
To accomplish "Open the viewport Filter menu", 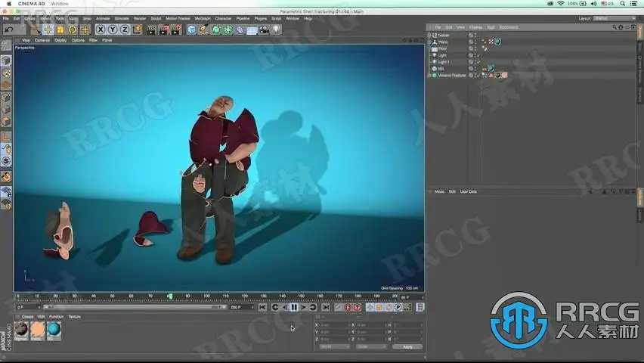I will 93,40.
